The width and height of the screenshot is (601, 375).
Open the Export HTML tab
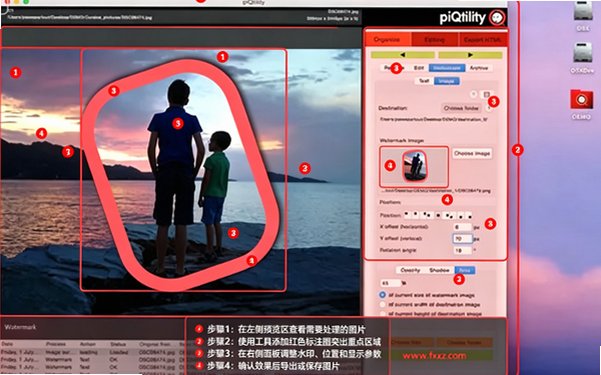coord(483,39)
